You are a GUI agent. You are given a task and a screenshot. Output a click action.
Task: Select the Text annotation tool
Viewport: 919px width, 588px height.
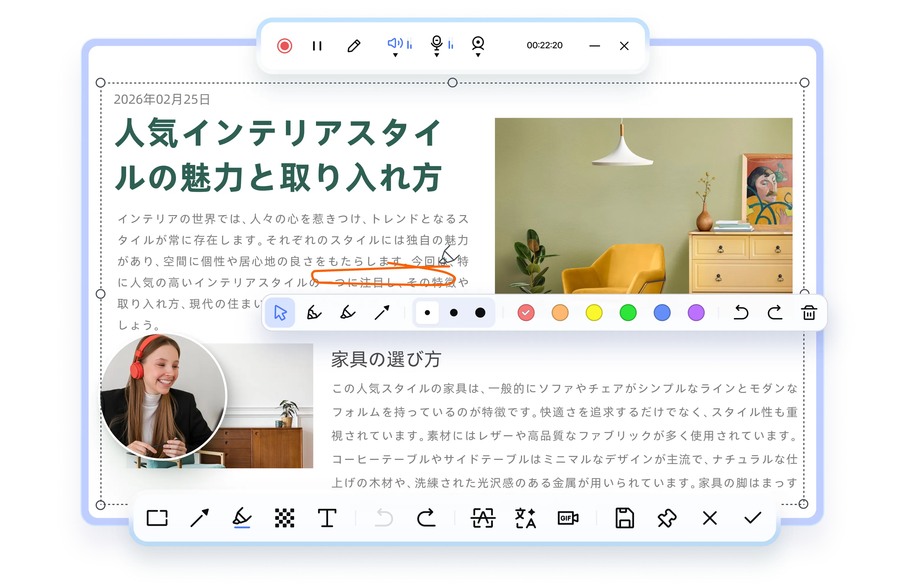pos(328,518)
